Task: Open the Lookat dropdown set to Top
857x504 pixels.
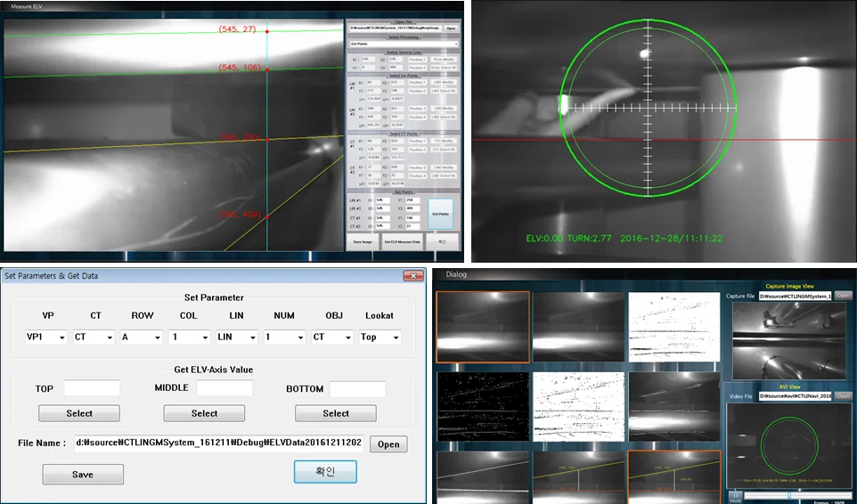Action: click(379, 337)
